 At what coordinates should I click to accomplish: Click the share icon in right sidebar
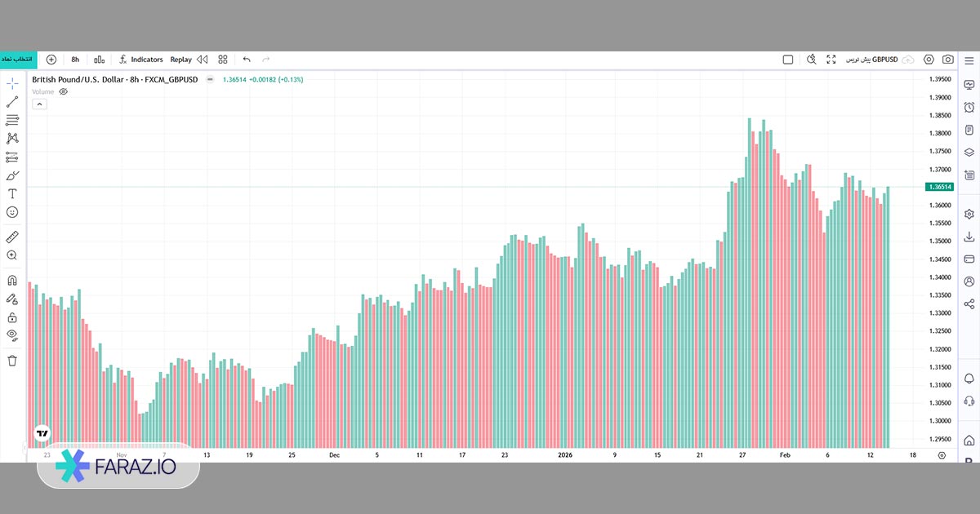(969, 304)
